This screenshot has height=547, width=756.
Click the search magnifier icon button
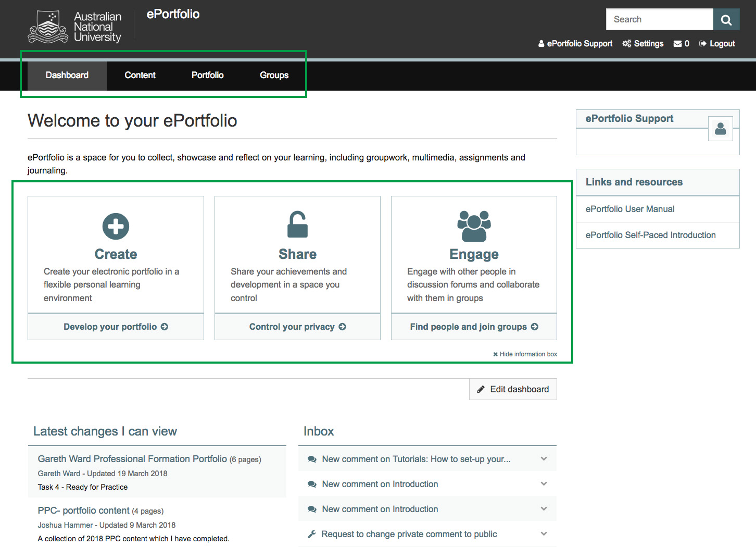726,20
